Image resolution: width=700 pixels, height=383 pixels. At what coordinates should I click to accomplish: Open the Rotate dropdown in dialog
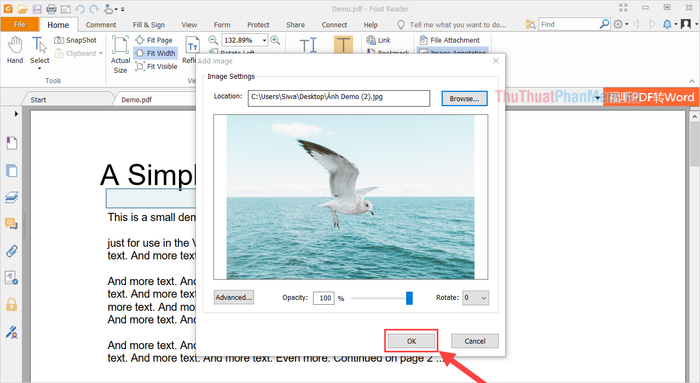point(475,298)
